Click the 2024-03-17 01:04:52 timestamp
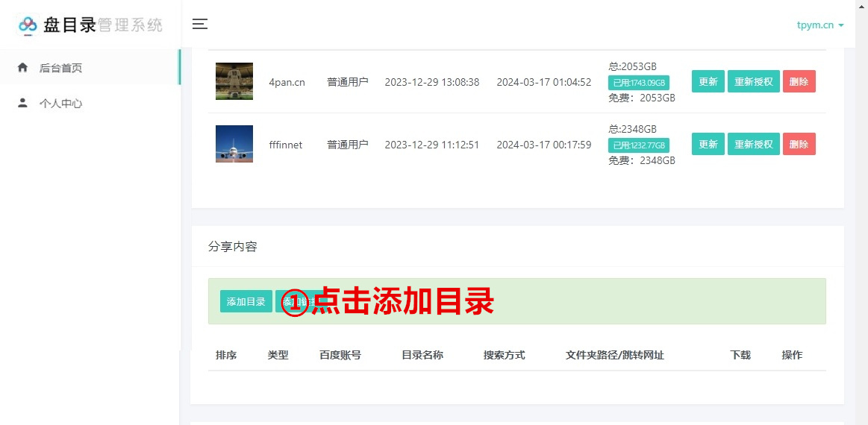Viewport: 868px width, 425px height. tap(543, 82)
